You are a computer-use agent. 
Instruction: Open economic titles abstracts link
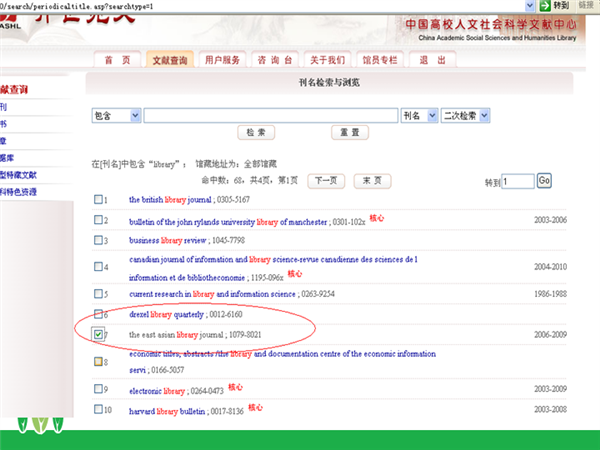click(x=282, y=362)
